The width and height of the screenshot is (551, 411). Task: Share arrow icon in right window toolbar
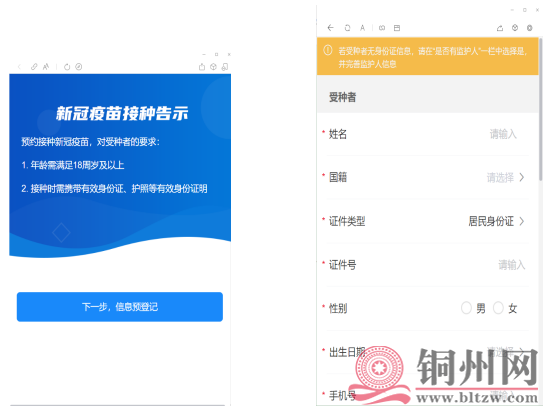coord(500,28)
